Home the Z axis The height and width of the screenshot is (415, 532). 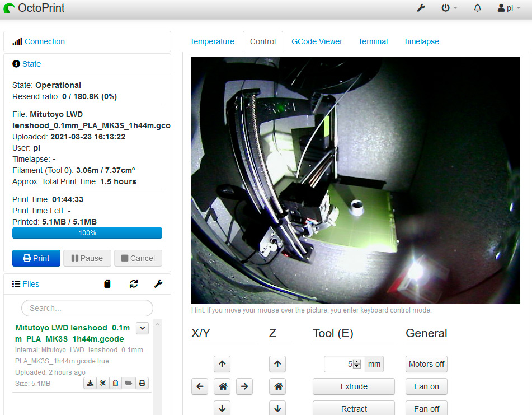click(x=277, y=386)
